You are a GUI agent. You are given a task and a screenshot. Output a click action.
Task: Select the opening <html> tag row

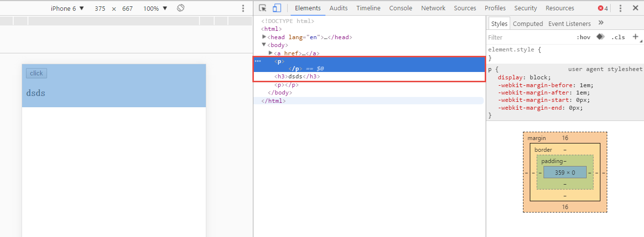coord(271,29)
